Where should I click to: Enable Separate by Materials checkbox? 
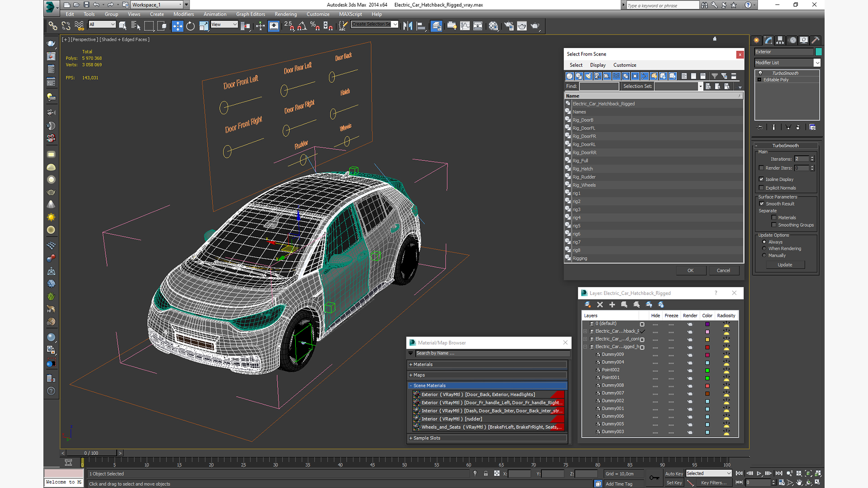[x=774, y=218]
